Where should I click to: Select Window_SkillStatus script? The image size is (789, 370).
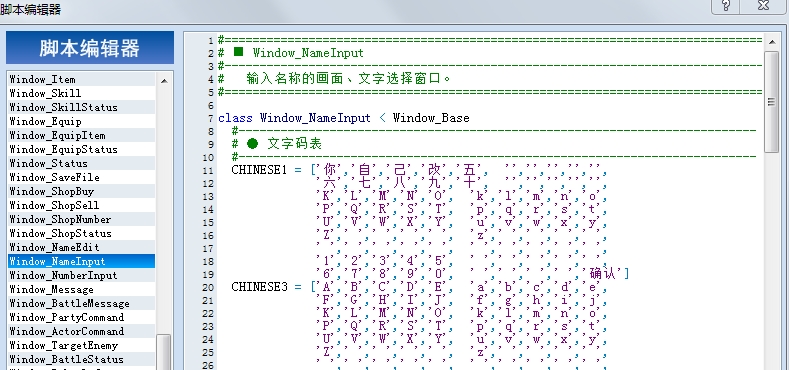point(82,107)
